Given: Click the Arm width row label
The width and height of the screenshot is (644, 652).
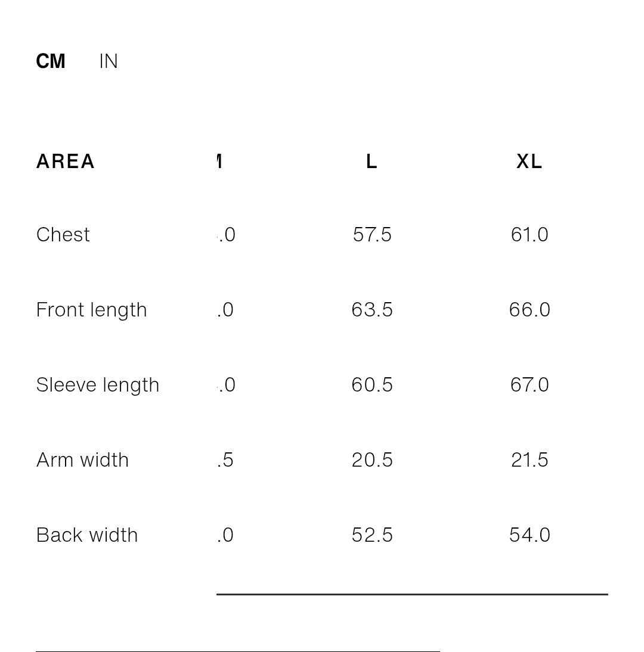Looking at the screenshot, I should point(82,460).
